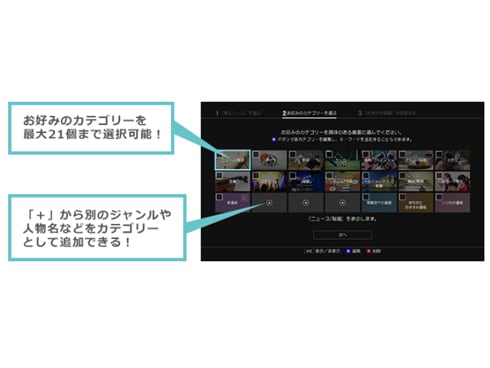Image resolution: width=490 pixels, height=368 pixels.
Task: Click the show/hide label in the footer
Action: pos(327,251)
